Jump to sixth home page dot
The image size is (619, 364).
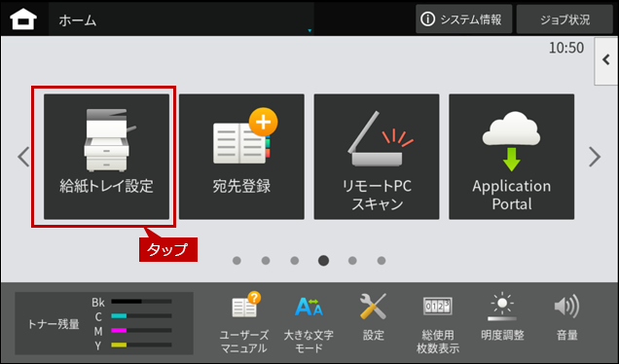tap(382, 261)
